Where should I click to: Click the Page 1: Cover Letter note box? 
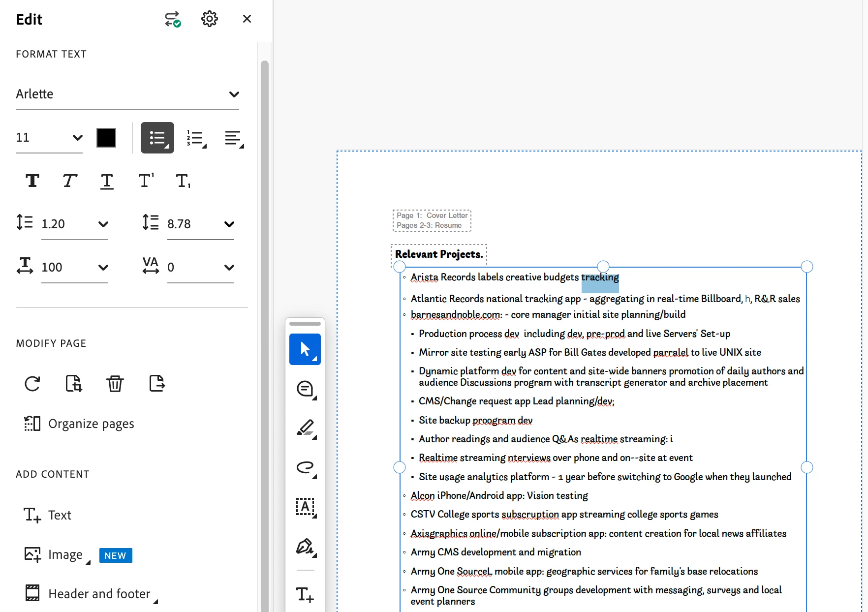(x=432, y=220)
